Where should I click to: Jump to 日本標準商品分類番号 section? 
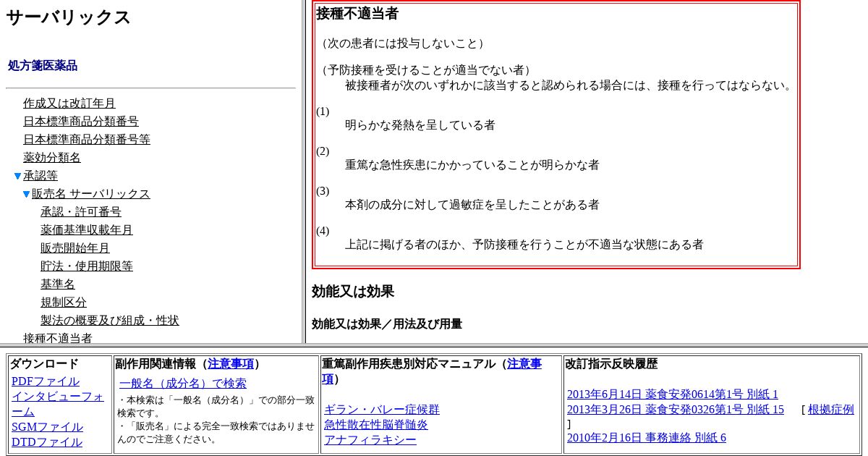click(81, 122)
